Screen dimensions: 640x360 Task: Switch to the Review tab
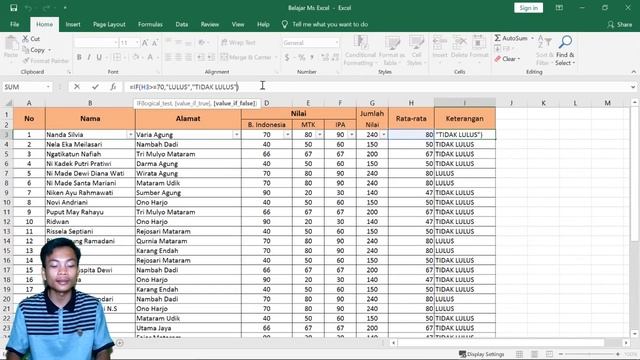point(209,24)
